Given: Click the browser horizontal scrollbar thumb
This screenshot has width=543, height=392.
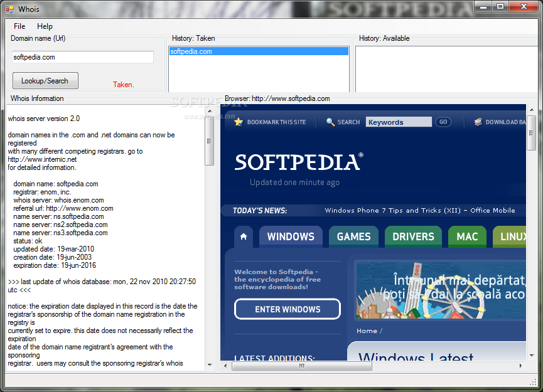Looking at the screenshot, I should pyautogui.click(x=301, y=366).
